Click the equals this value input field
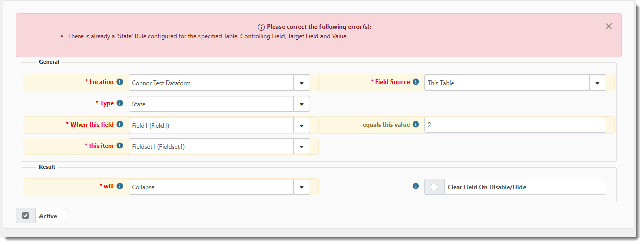644x245 pixels. 514,125
